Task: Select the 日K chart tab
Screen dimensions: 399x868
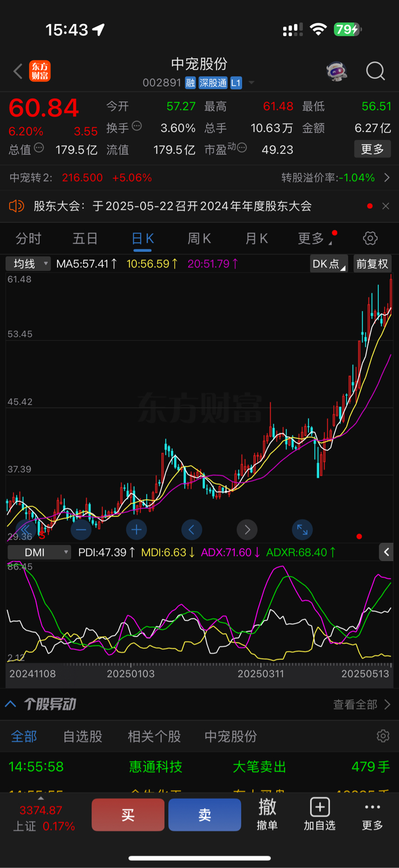Action: [142, 239]
